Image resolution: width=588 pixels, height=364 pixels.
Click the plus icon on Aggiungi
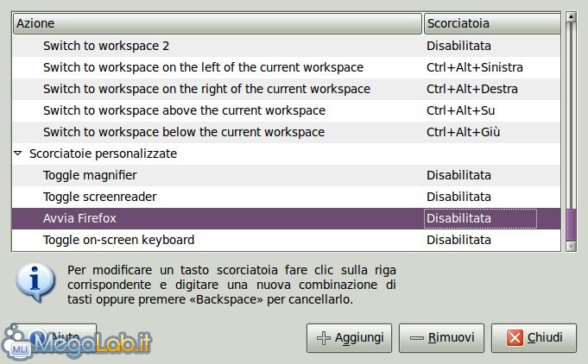tap(324, 338)
